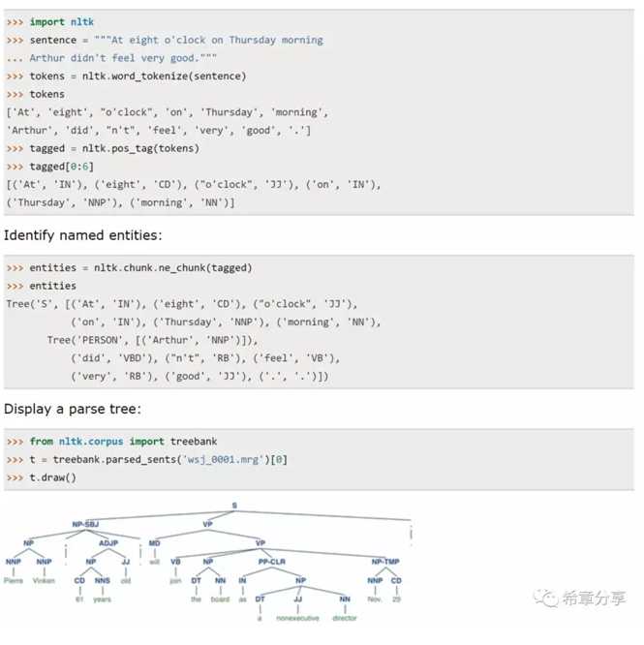Select the 'Pierre' leaf word
Screen dimensions: 644x645
coord(14,580)
